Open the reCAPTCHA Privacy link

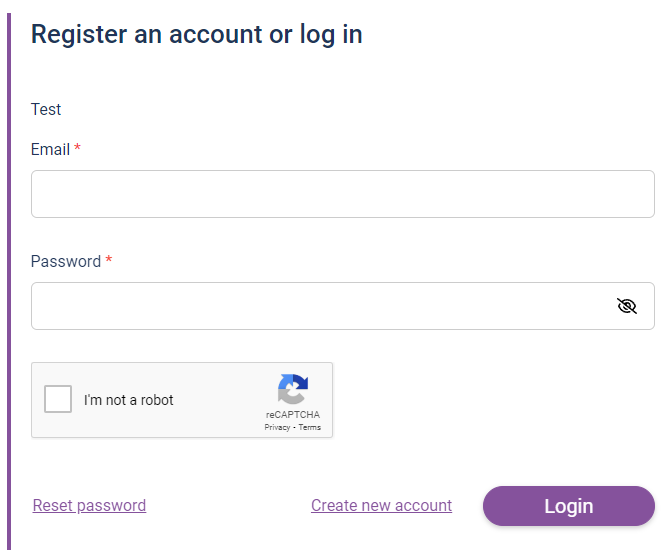(x=277, y=427)
